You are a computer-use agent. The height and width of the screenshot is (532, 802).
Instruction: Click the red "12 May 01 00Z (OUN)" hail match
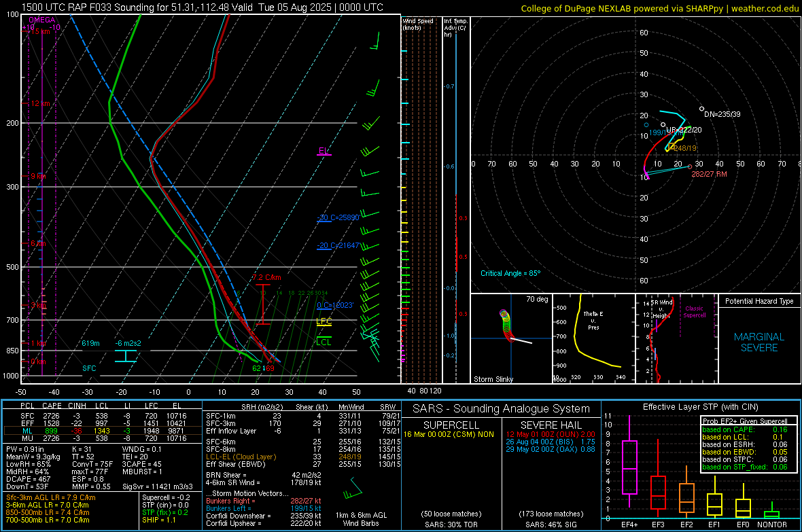pyautogui.click(x=551, y=434)
